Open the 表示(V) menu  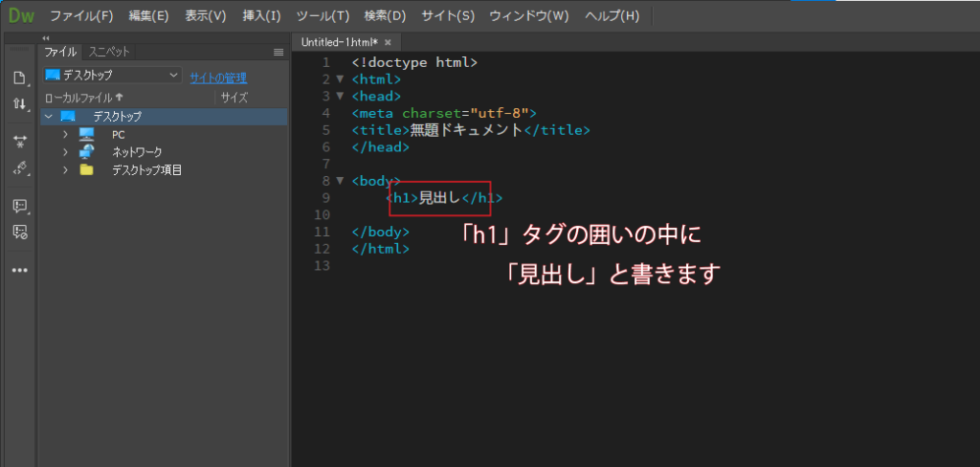[x=206, y=16]
